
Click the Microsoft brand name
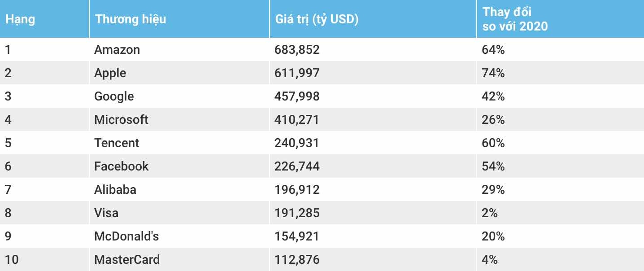coord(121,119)
